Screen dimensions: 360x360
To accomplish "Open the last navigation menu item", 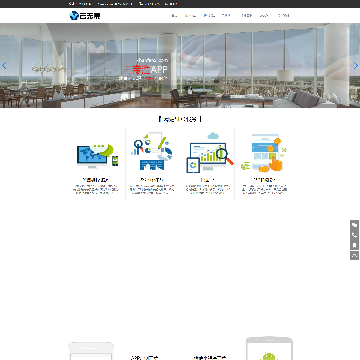I will click(x=284, y=15).
